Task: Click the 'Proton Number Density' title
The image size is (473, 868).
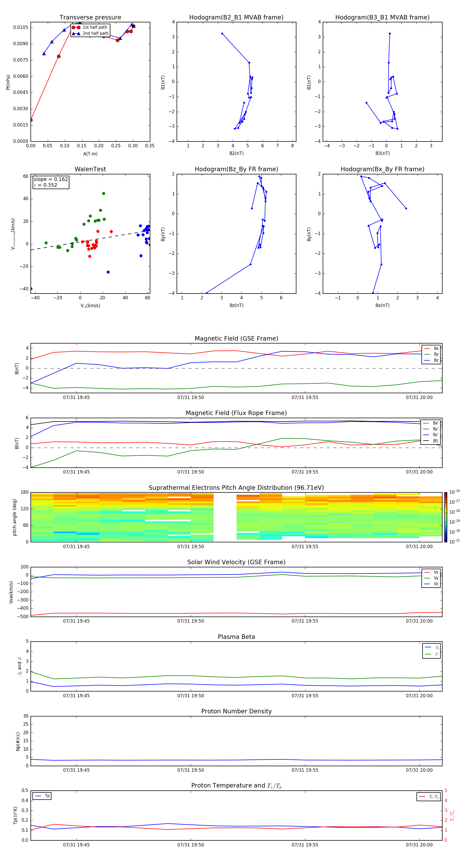Action: (x=236, y=711)
